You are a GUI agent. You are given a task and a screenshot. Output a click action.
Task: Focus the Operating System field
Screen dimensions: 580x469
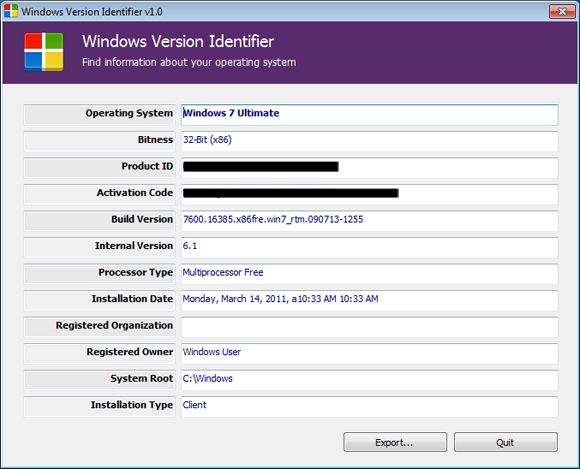(x=370, y=114)
